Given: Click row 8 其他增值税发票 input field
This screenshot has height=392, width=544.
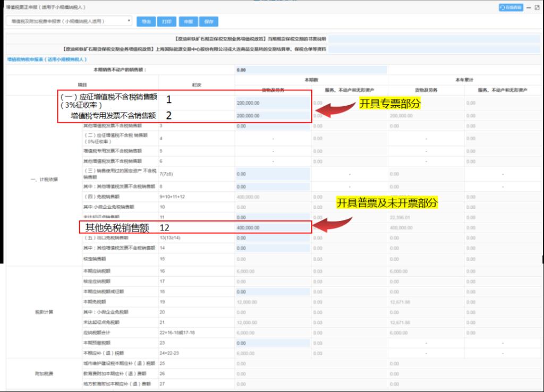Looking at the screenshot, I should (x=272, y=186).
